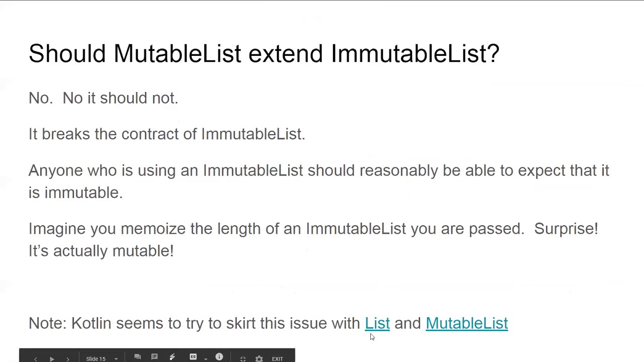
Task: Click the "It breaks the contract" sentence
Action: [x=167, y=134]
